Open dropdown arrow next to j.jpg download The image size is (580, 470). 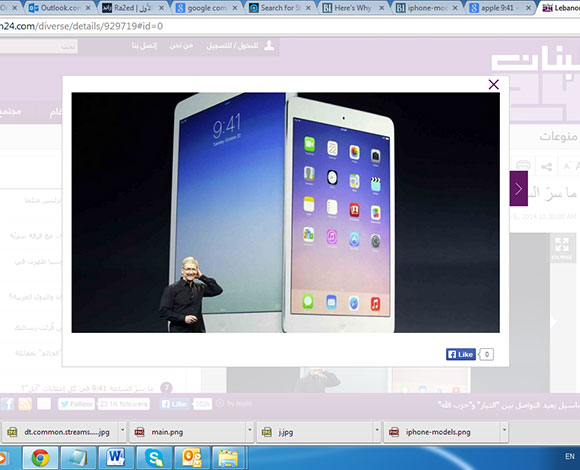tap(377, 430)
